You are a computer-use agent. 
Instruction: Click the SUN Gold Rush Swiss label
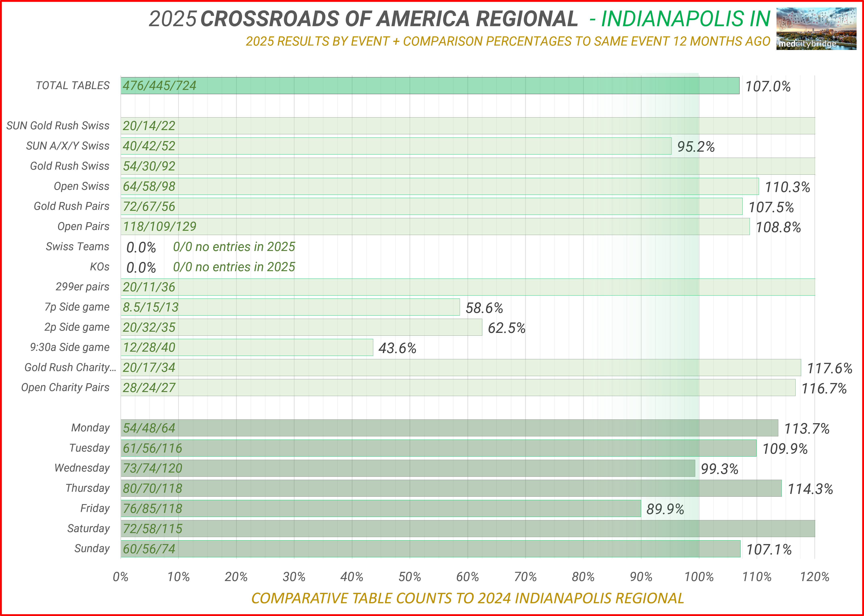click(x=58, y=125)
